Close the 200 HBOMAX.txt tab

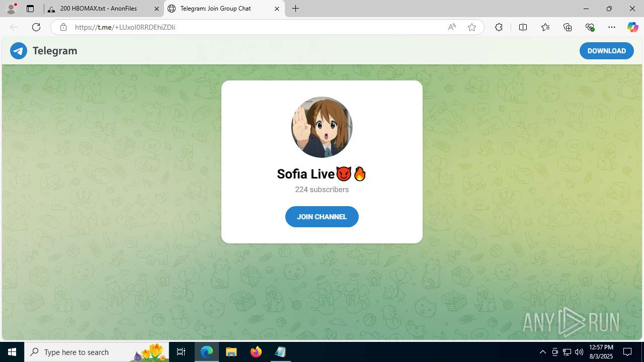[156, 9]
